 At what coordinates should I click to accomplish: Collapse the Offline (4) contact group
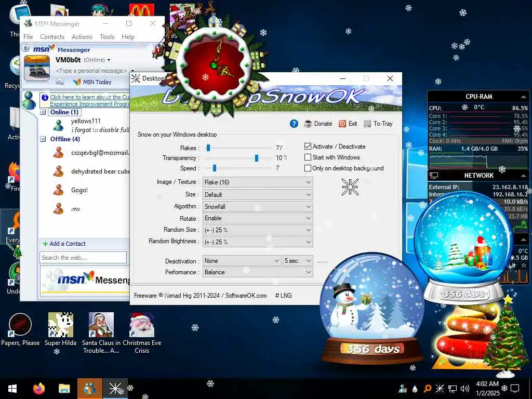(x=43, y=139)
